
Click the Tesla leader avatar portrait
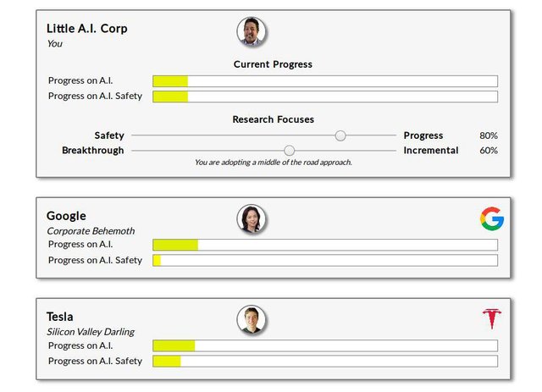pyautogui.click(x=252, y=320)
